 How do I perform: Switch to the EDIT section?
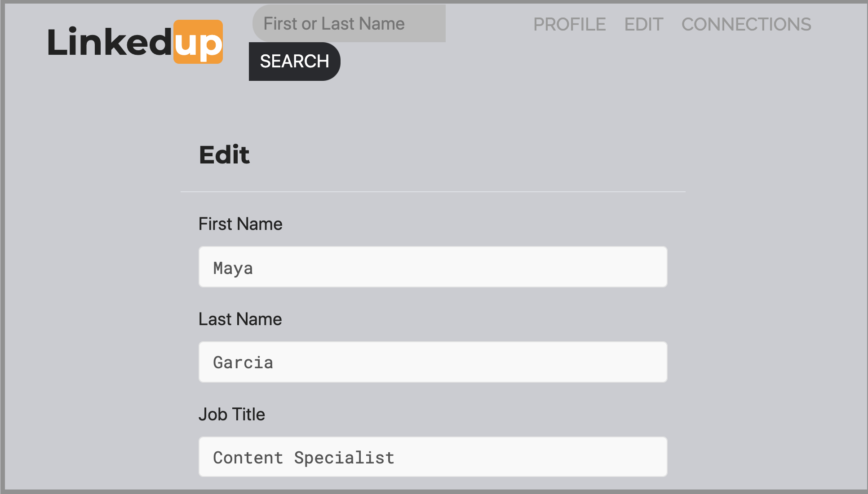pyautogui.click(x=643, y=24)
